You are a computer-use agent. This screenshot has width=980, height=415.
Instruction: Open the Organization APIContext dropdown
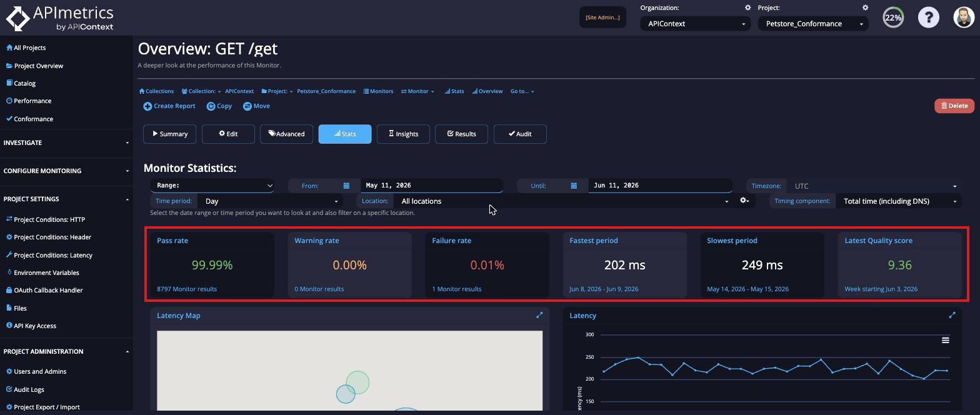[x=695, y=24]
